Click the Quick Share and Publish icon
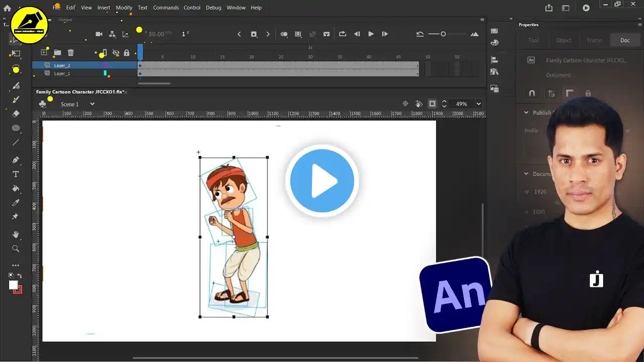This screenshot has height=362, width=644. [549, 8]
